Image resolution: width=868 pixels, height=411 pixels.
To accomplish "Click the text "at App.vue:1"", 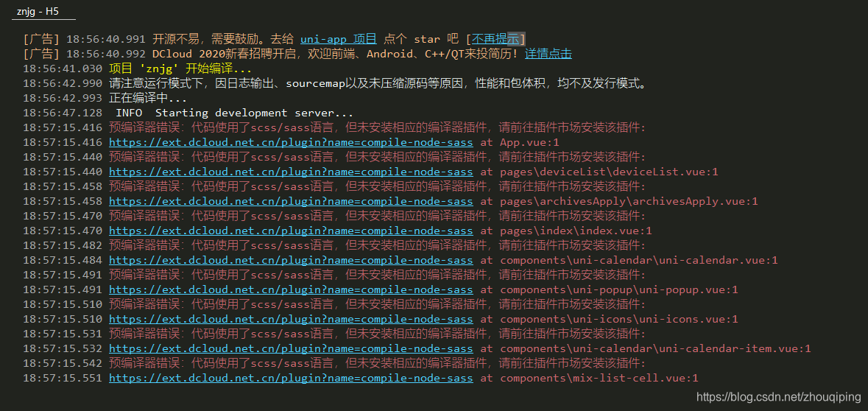I will (520, 142).
